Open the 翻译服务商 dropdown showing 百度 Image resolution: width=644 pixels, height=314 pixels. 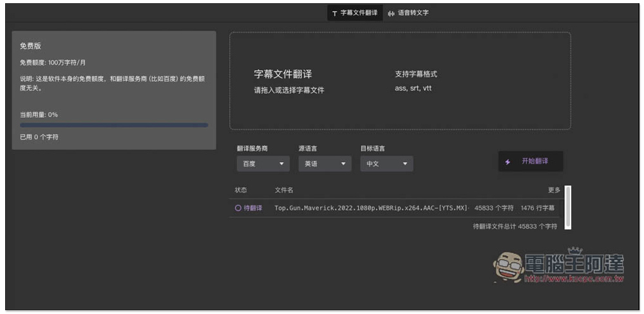(x=263, y=164)
